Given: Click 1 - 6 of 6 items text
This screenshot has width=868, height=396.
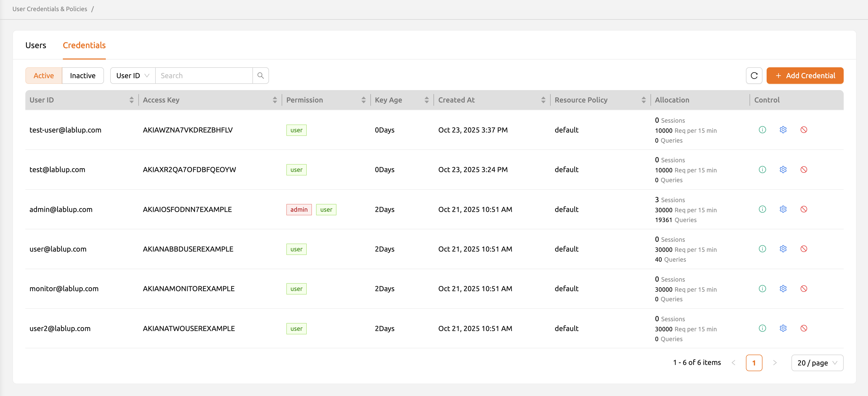Looking at the screenshot, I should 697,363.
